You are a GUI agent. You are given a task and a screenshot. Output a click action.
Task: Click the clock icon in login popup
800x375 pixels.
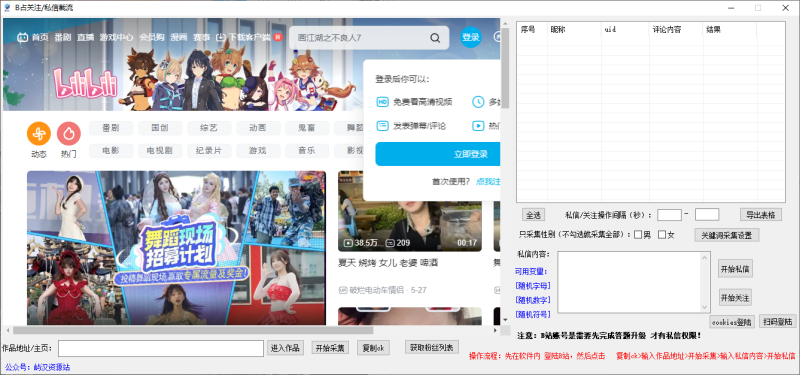pyautogui.click(x=478, y=102)
